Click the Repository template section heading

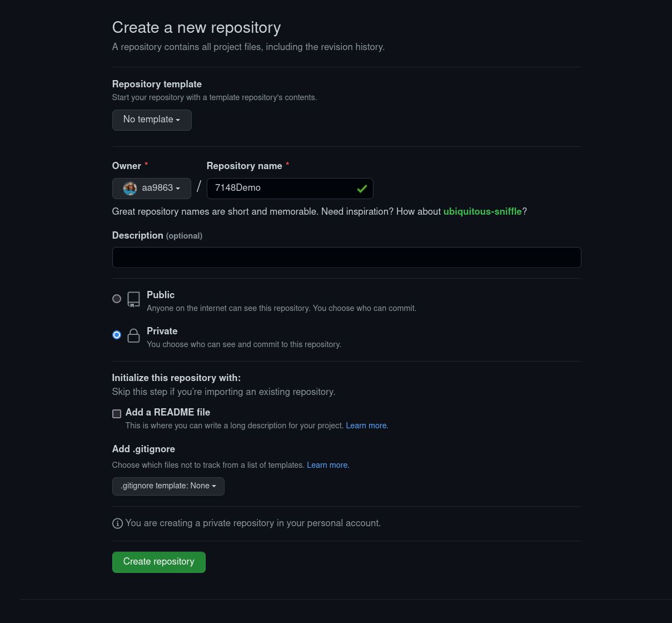point(157,84)
